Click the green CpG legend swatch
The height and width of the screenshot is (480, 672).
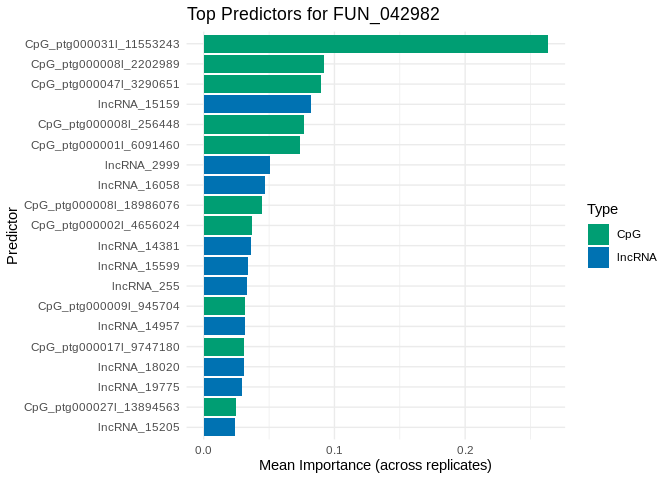(598, 234)
